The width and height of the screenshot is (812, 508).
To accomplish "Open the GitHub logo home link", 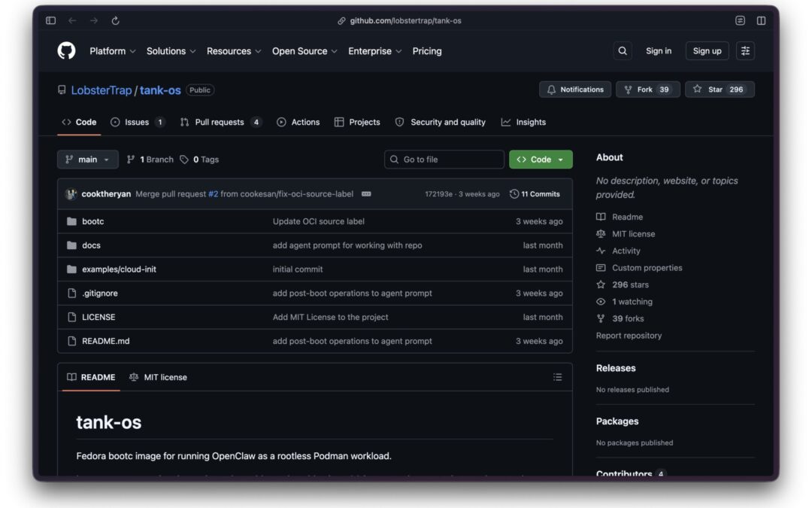I will (x=66, y=51).
